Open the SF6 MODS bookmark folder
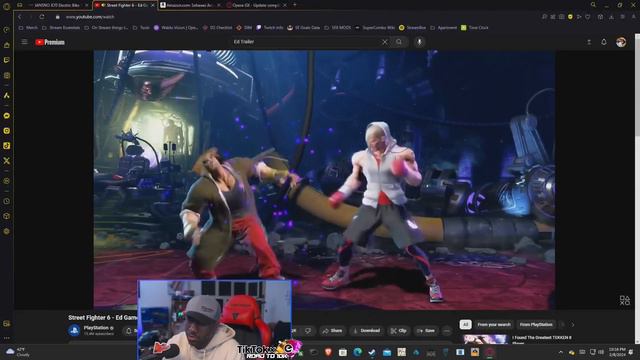Image resolution: width=640 pixels, height=360 pixels. click(338, 28)
